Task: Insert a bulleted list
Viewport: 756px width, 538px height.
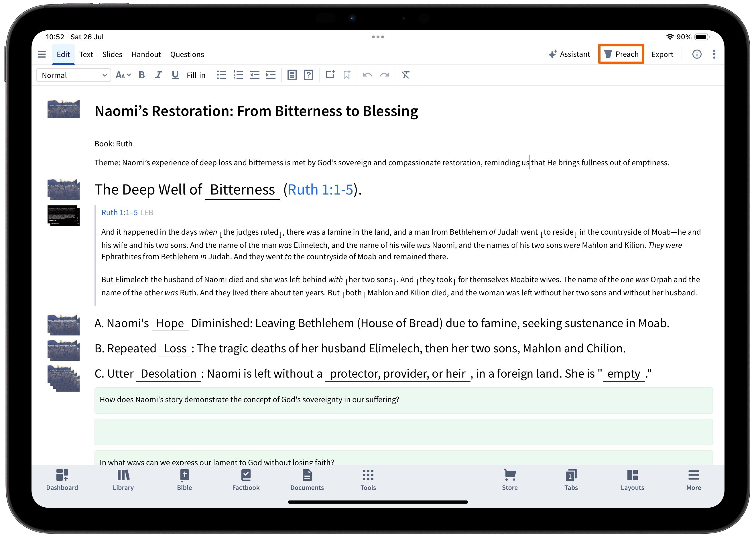Action: point(222,75)
